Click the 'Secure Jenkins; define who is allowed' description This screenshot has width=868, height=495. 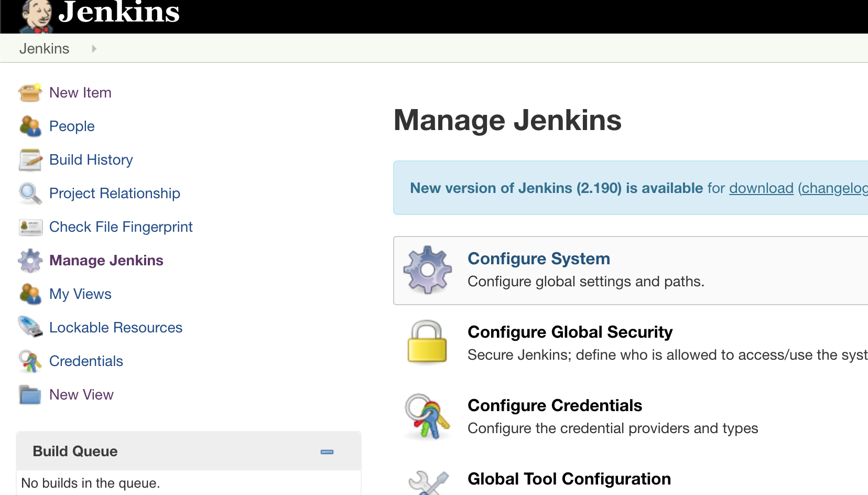click(x=668, y=355)
